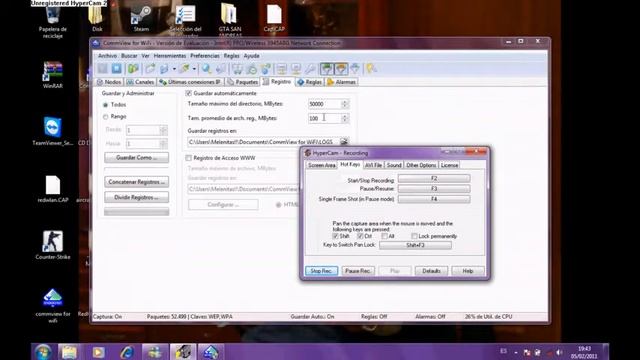This screenshot has width=640, height=360.
Task: Click the magnifying glass Find toolbar icon
Action: 207,69
